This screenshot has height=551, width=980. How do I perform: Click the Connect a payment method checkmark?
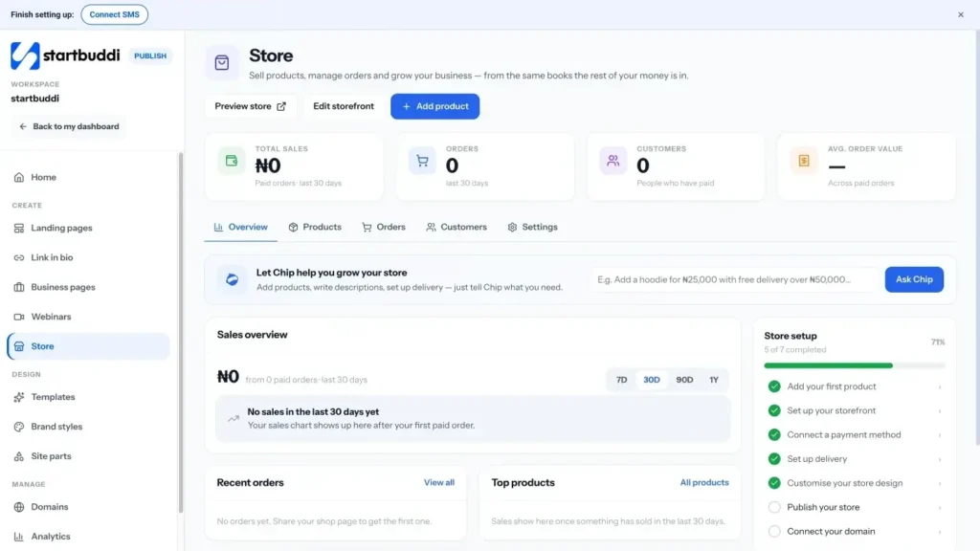[774, 435]
